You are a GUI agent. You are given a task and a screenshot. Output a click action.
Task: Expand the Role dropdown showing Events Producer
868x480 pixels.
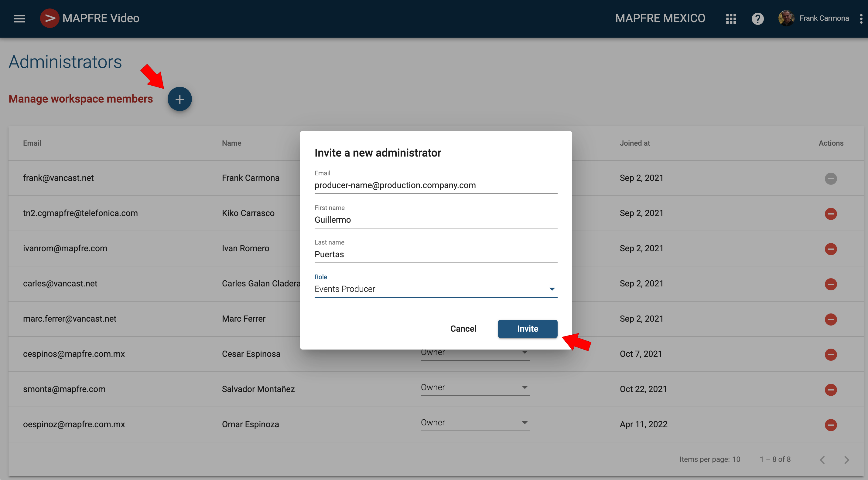436,289
